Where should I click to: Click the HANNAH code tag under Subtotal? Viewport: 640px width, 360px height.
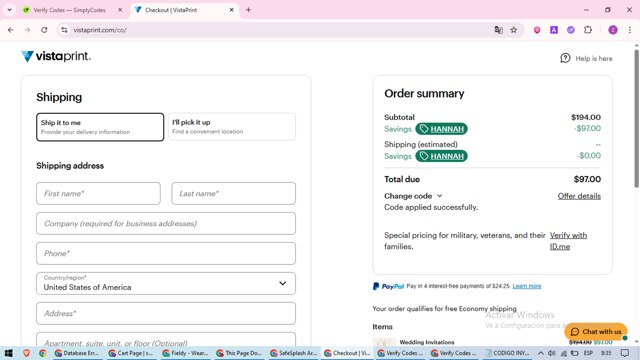pos(442,129)
